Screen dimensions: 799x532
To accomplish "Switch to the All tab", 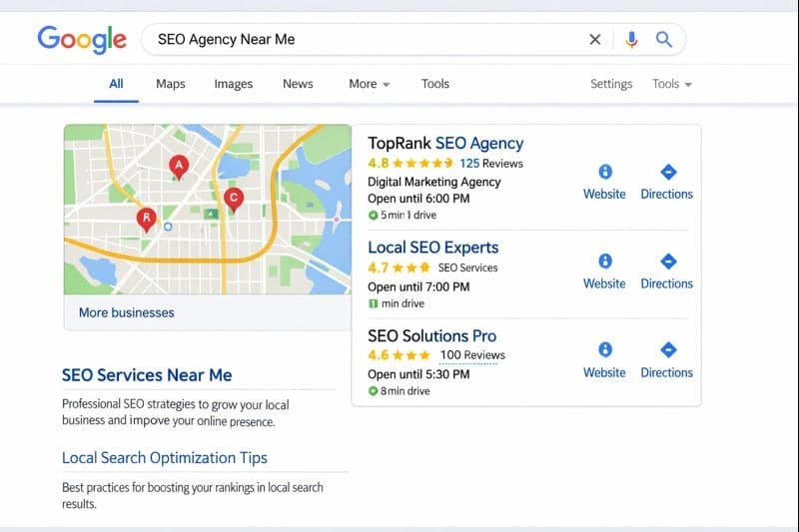I will click(x=116, y=84).
